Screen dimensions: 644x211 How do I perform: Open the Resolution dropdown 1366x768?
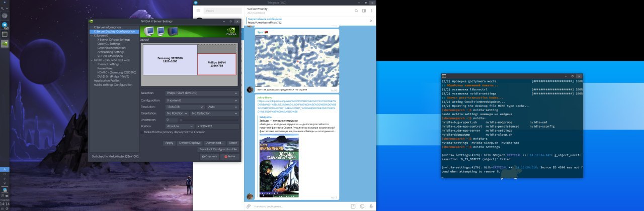pyautogui.click(x=184, y=107)
